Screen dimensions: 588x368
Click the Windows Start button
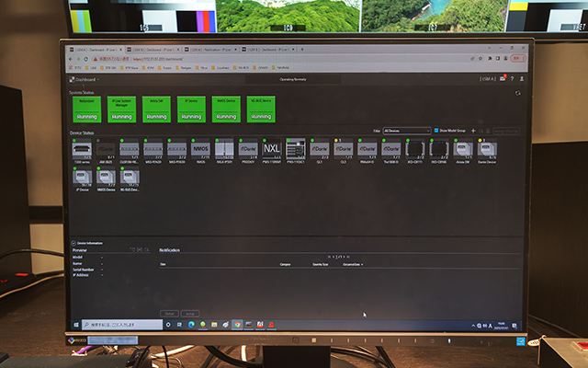click(x=75, y=324)
